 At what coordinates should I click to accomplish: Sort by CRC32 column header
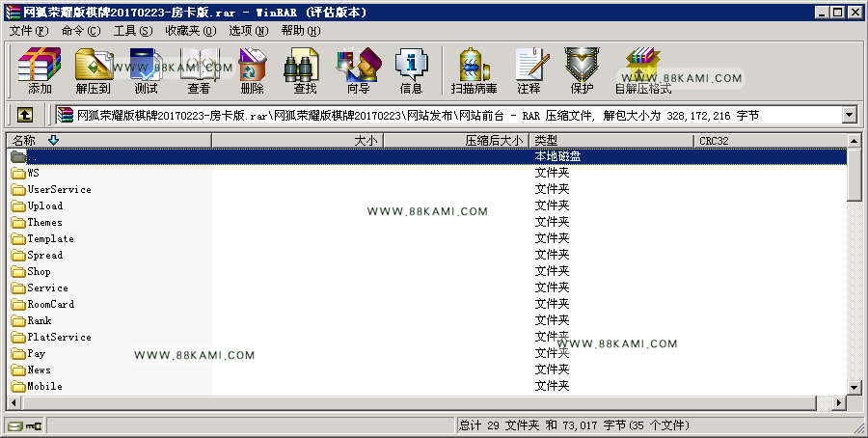point(770,141)
